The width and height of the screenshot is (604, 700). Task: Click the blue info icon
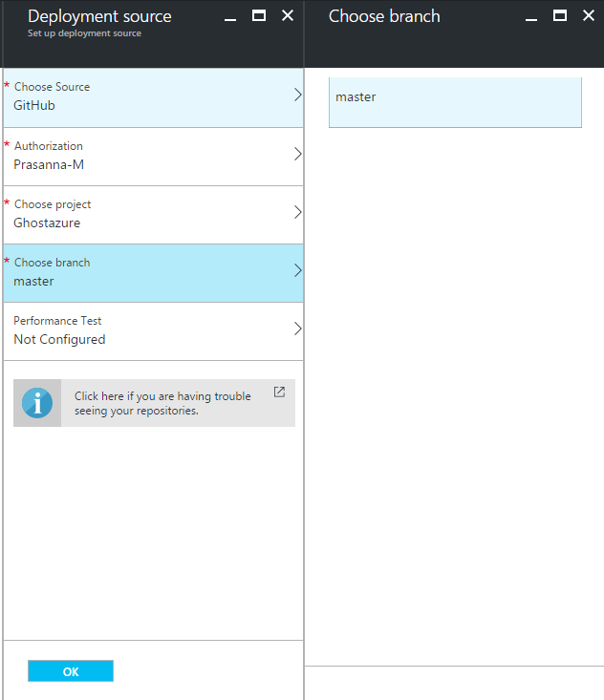point(37,403)
